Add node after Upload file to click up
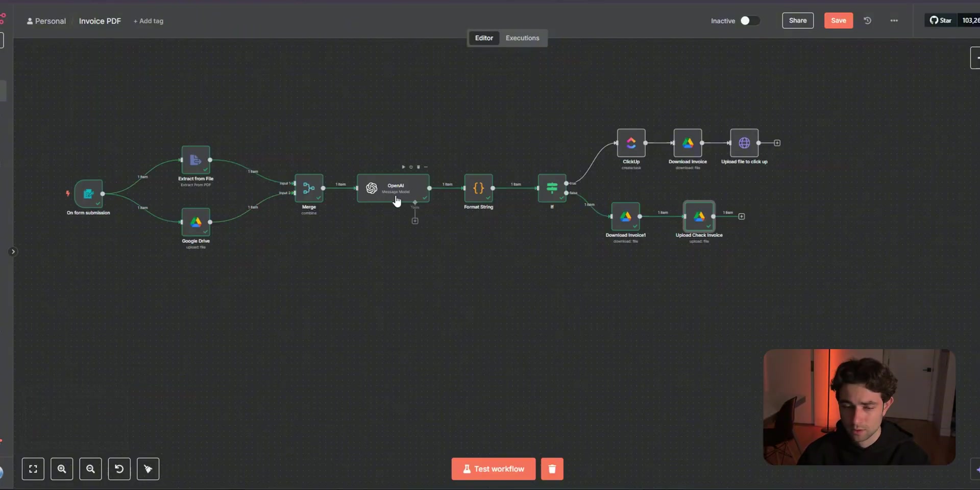The height and width of the screenshot is (490, 980). pyautogui.click(x=777, y=143)
